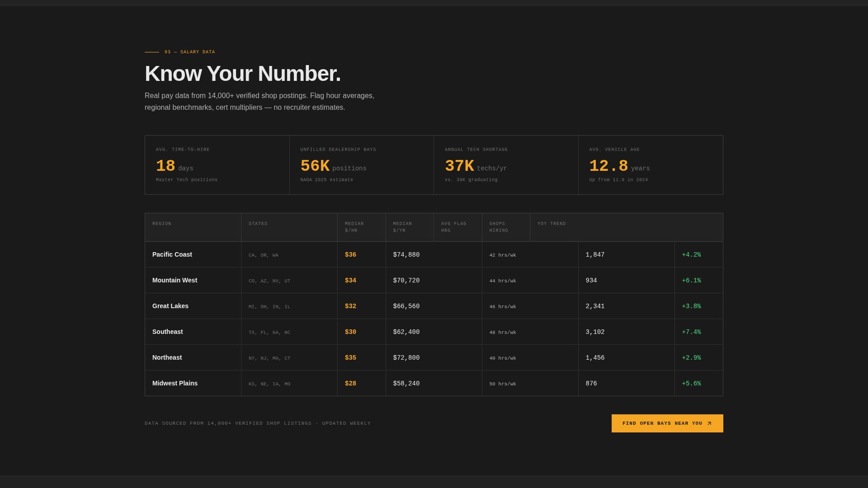
Task: Click the Median $/YR column header
Action: click(x=410, y=227)
